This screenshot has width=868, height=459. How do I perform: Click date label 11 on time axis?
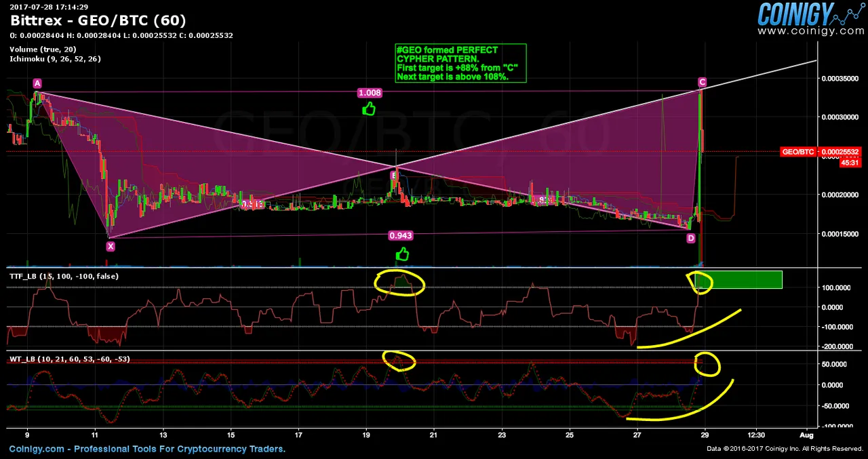click(95, 435)
